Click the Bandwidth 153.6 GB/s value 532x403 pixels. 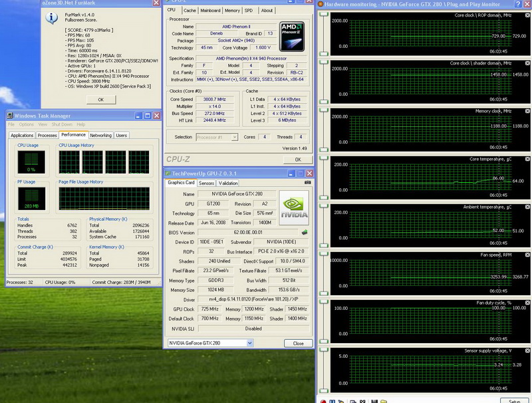[x=289, y=290]
